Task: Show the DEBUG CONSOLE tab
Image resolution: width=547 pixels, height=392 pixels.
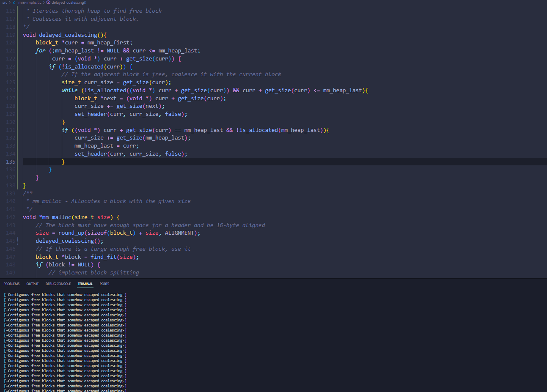Action: click(x=58, y=284)
